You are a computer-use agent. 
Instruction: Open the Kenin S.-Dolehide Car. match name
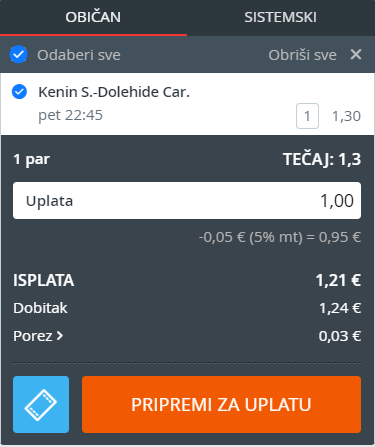pyautogui.click(x=114, y=92)
